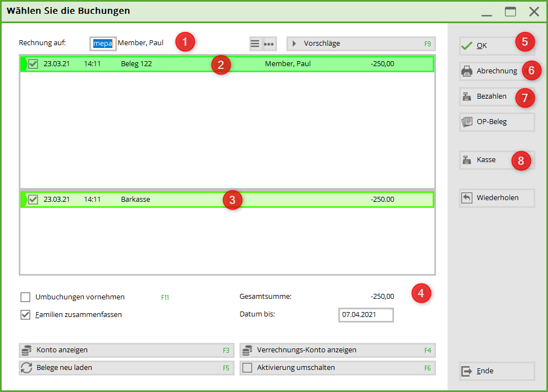Click the reload icon on Belege neu laden
548x392 pixels.
[x=26, y=368]
